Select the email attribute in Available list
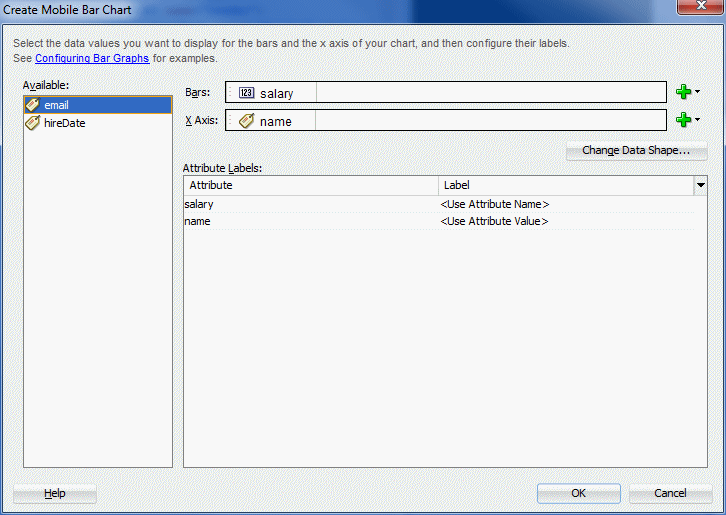726x515 pixels. (98, 105)
